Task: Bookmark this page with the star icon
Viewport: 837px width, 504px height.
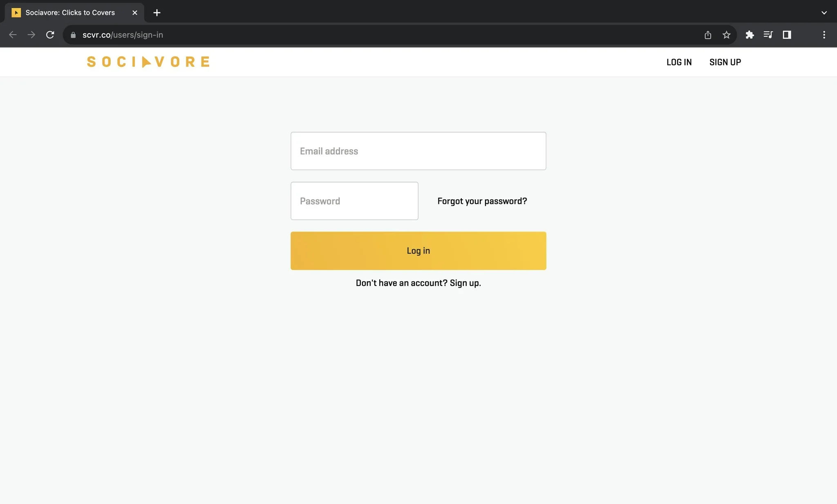Action: point(726,35)
